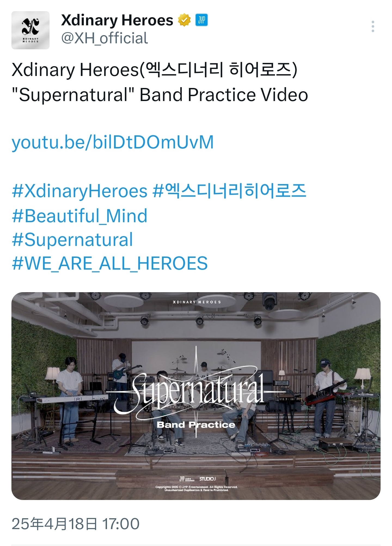Image resolution: width=392 pixels, height=546 pixels.
Task: Open the youtu.be/bilDtDOmUvM link
Action: click(113, 142)
